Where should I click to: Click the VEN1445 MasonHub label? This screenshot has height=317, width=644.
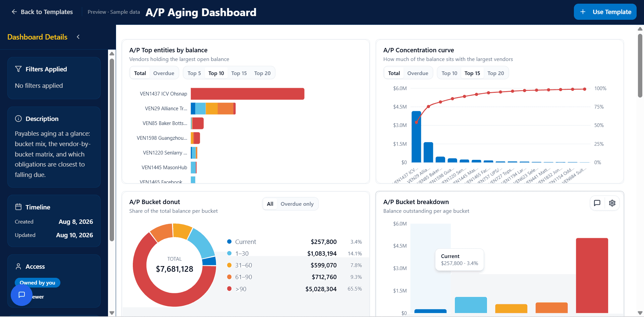pos(164,168)
